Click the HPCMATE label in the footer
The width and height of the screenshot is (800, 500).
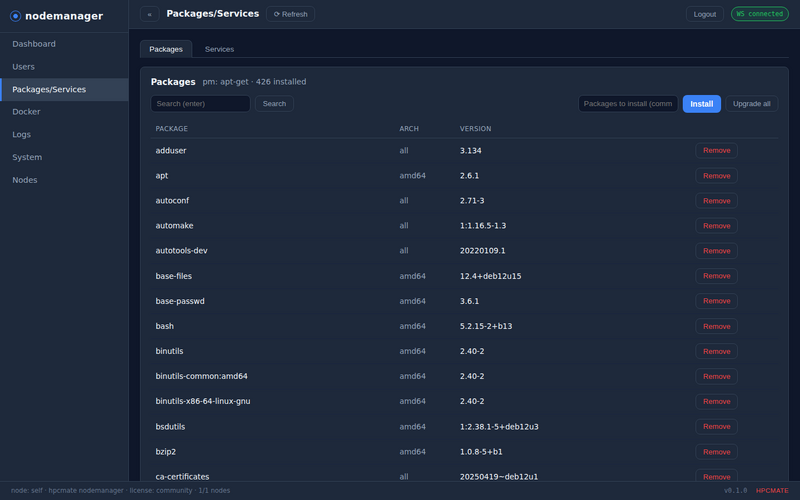point(772,490)
